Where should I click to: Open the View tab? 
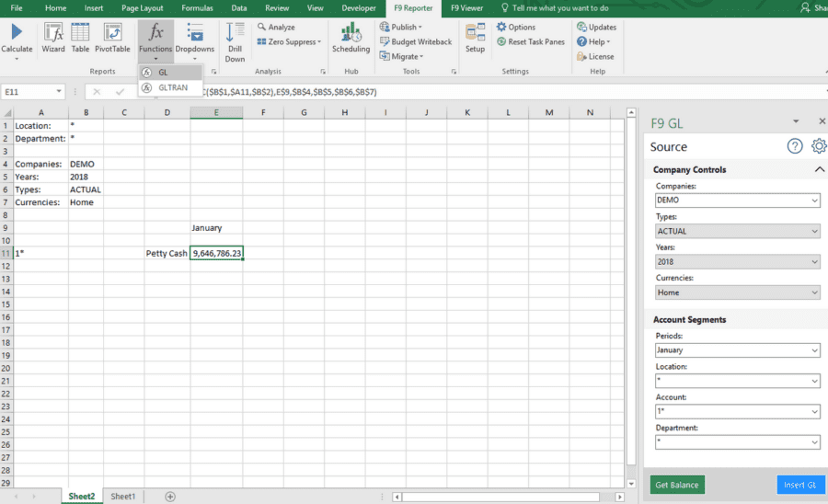[x=316, y=8]
